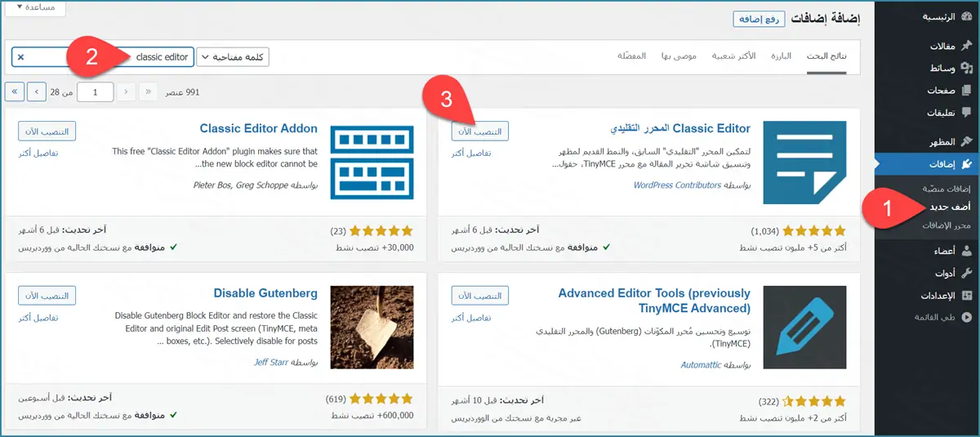This screenshot has width=980, height=437.
Task: Click the Posts pin icon in sidebar
Action: 967,46
